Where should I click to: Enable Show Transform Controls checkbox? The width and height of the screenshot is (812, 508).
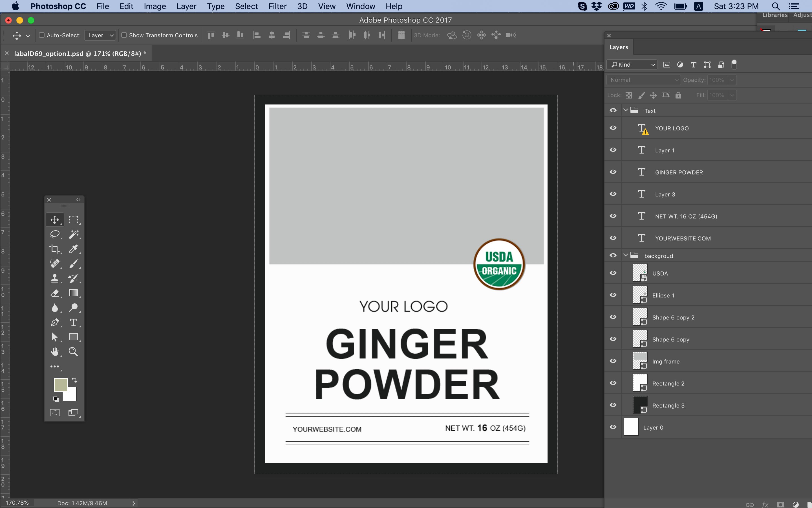click(124, 35)
